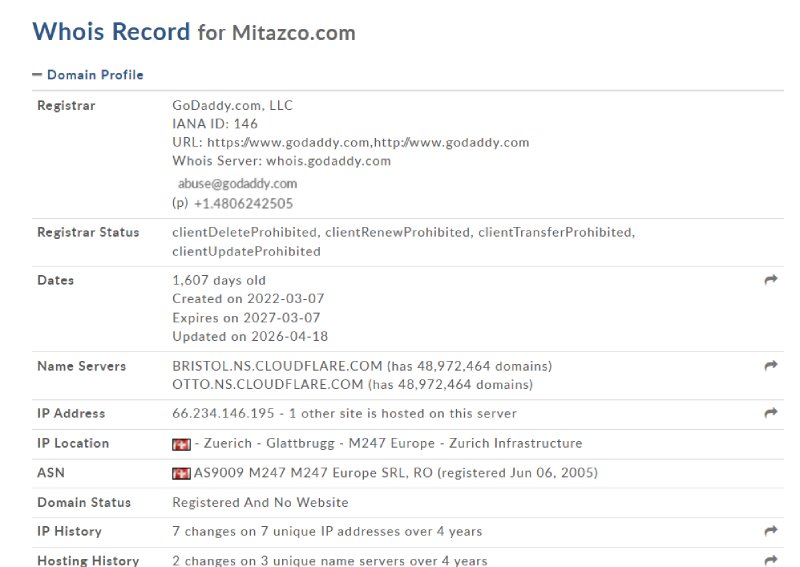Screen dimensions: 800x567
Task: Click the IP History row label
Action: pyautogui.click(x=69, y=531)
